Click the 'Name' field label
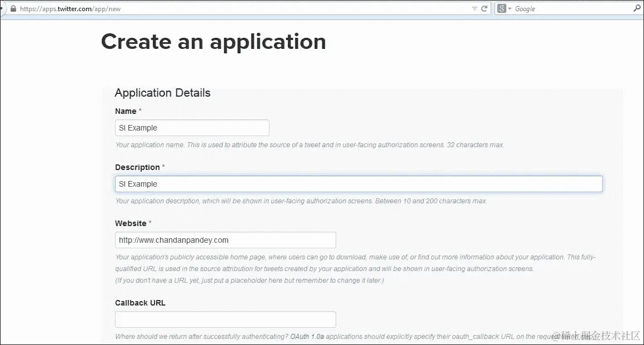This screenshot has width=644, height=345. pos(126,111)
